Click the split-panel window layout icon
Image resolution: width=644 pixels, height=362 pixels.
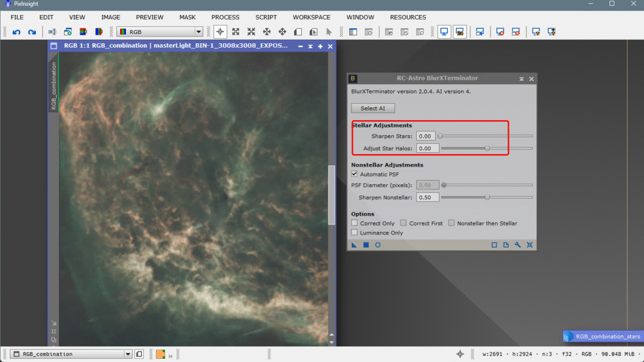(353, 32)
